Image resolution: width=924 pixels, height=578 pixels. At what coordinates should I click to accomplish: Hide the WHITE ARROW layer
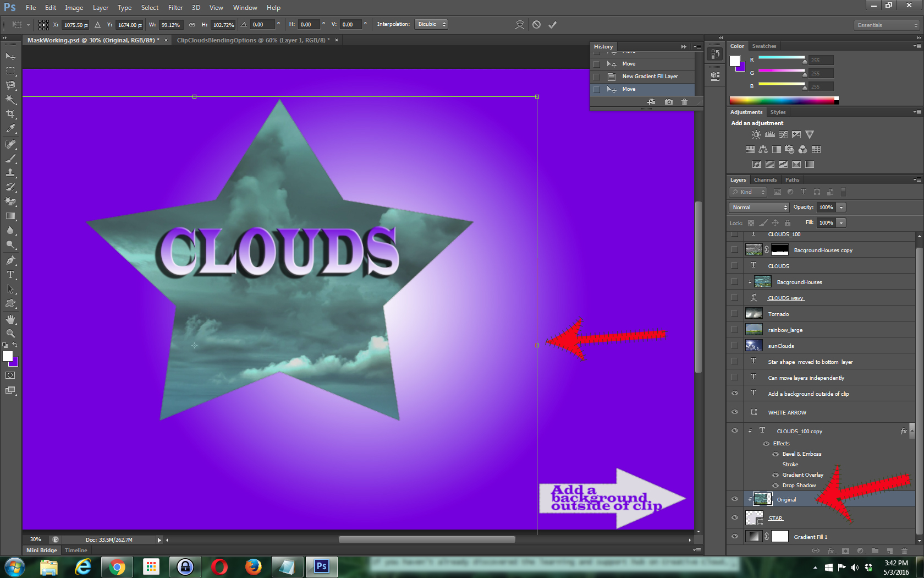tap(735, 412)
